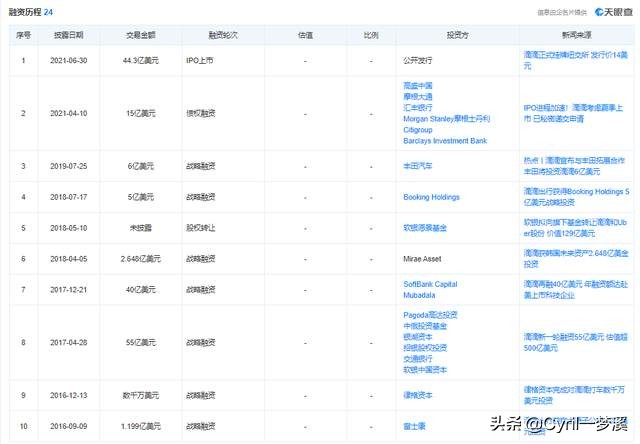Select amount cell 55亿美元
The width and height of the screenshot is (640, 444).
(140, 343)
